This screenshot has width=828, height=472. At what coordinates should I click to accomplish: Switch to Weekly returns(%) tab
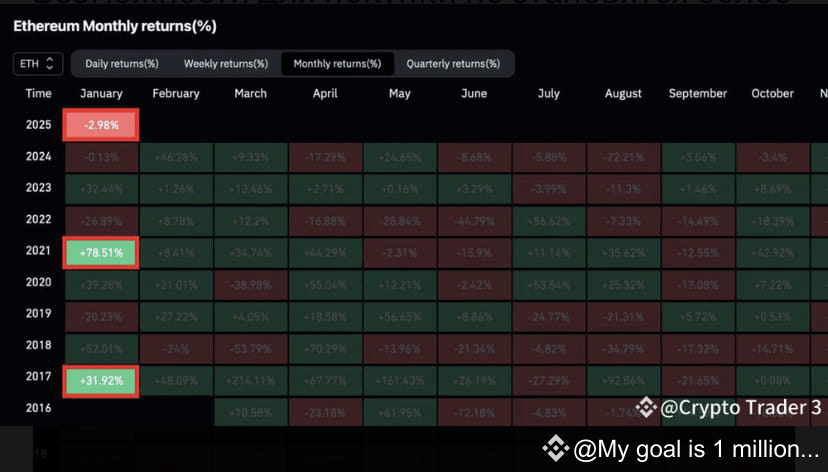pos(226,64)
